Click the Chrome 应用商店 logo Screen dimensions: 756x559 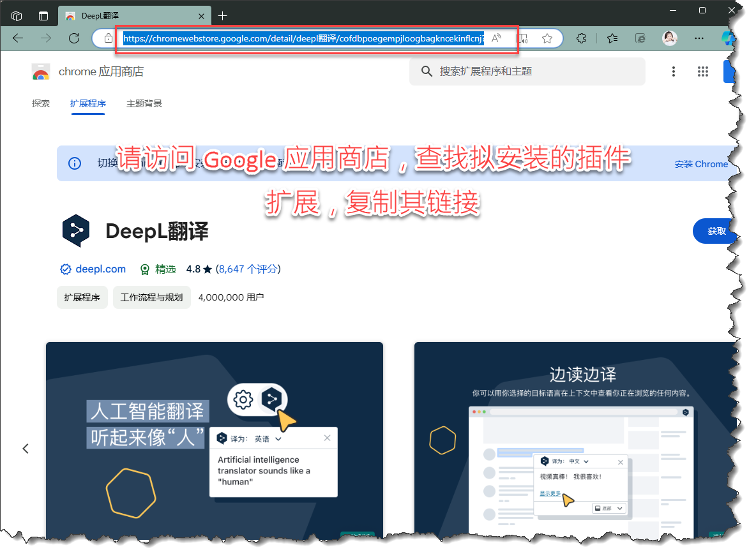tap(41, 72)
